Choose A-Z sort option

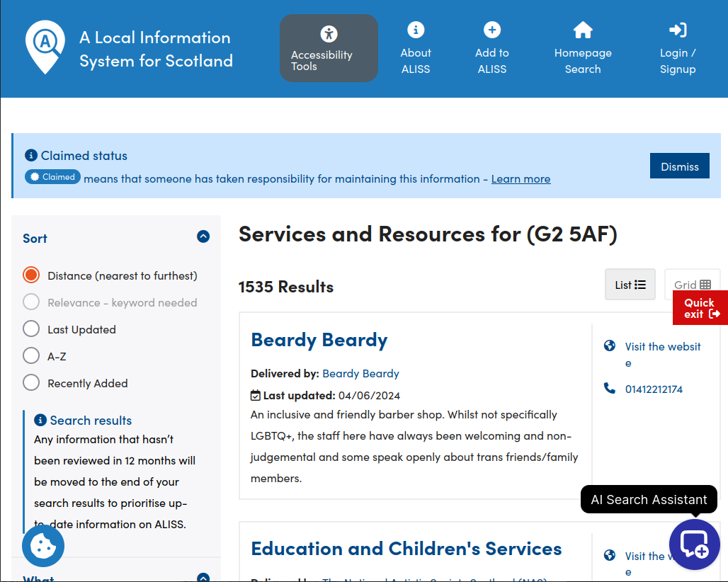(31, 355)
